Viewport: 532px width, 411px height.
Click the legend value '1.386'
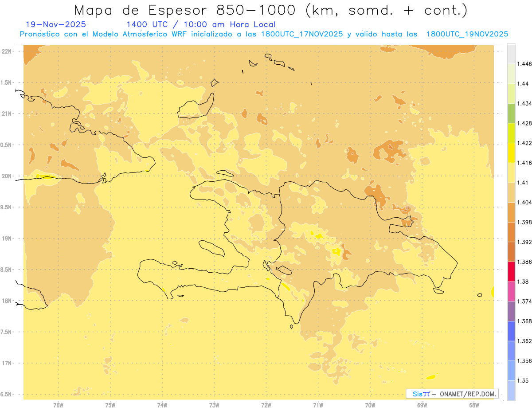pos(524,262)
